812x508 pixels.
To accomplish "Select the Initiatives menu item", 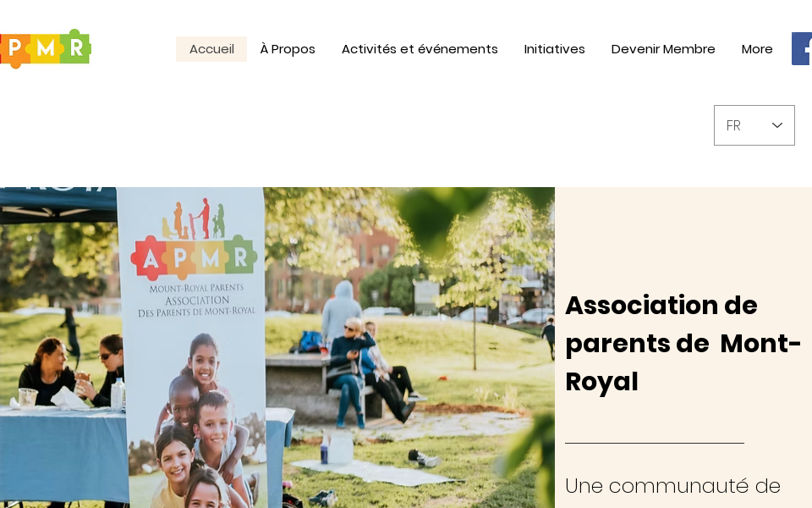I will pyautogui.click(x=554, y=49).
